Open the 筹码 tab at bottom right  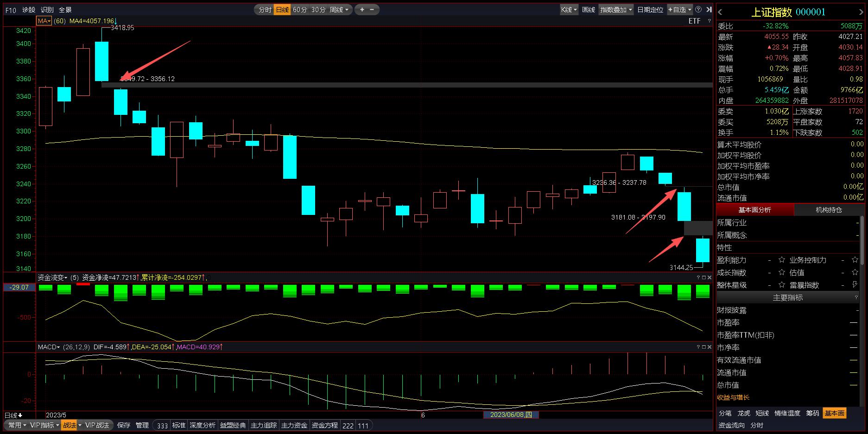(x=812, y=413)
